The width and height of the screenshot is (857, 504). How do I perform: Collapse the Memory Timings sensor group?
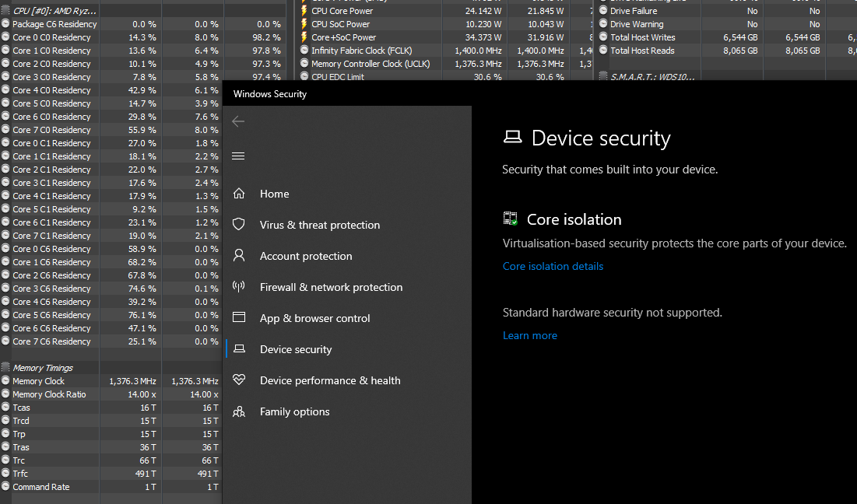pos(5,368)
